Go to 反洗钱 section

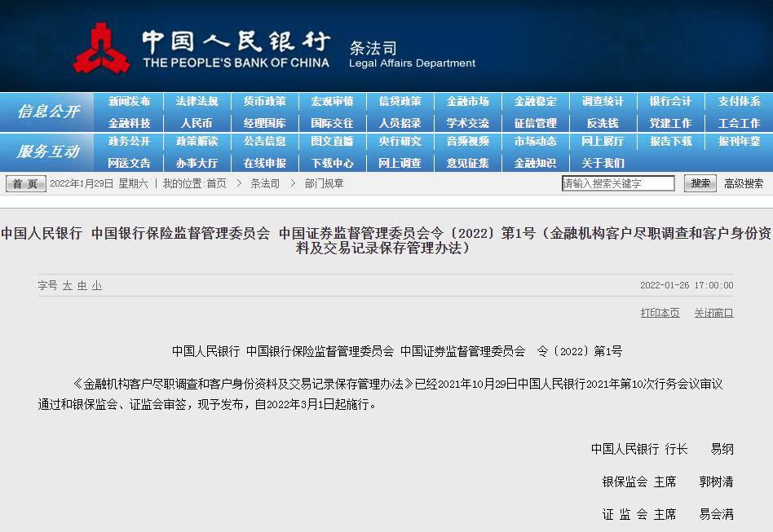603,124
